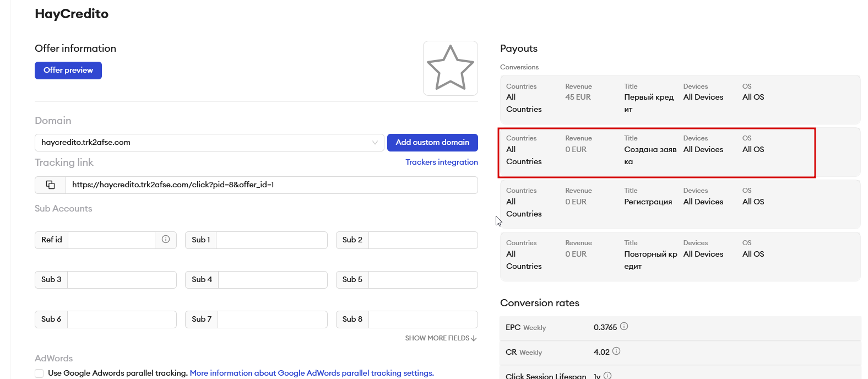Click the EPC Weekly info icon

point(624,326)
